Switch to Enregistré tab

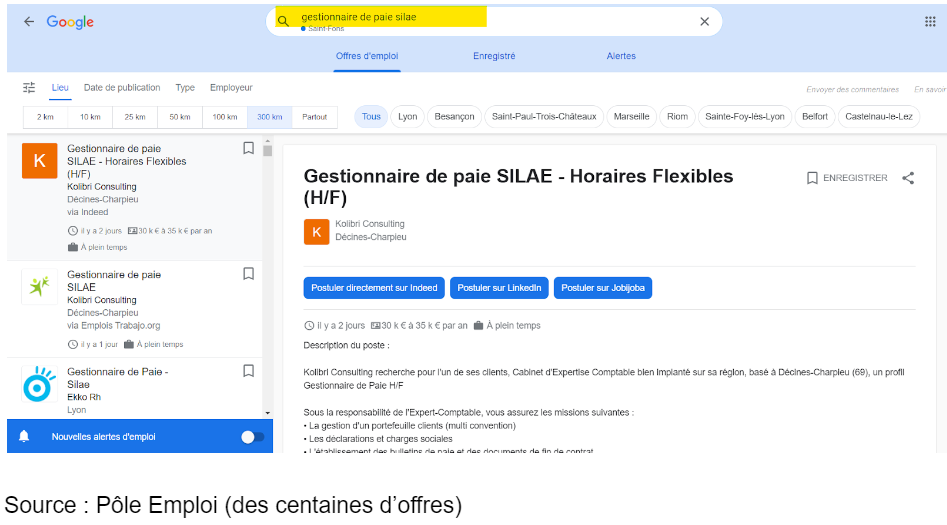(x=494, y=56)
